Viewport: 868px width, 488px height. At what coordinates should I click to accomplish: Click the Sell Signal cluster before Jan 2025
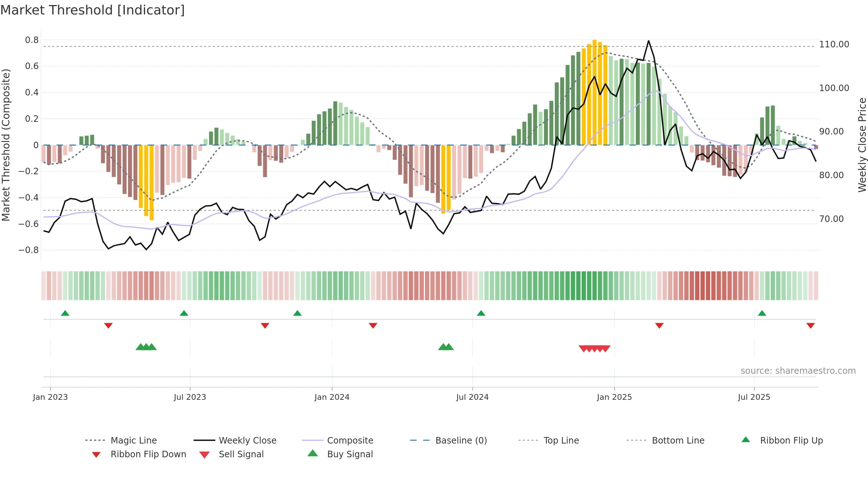[595, 349]
